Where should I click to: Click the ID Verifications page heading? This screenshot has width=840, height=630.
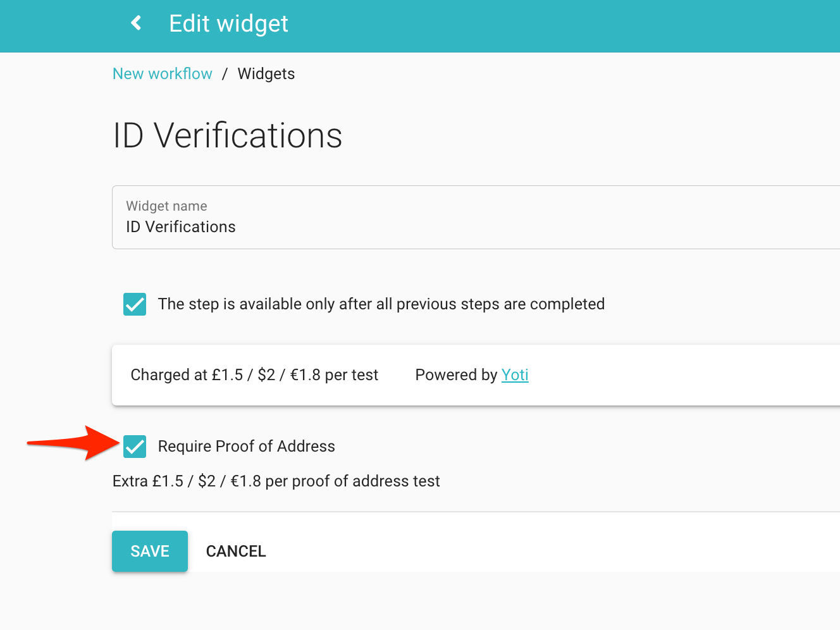[x=227, y=135]
